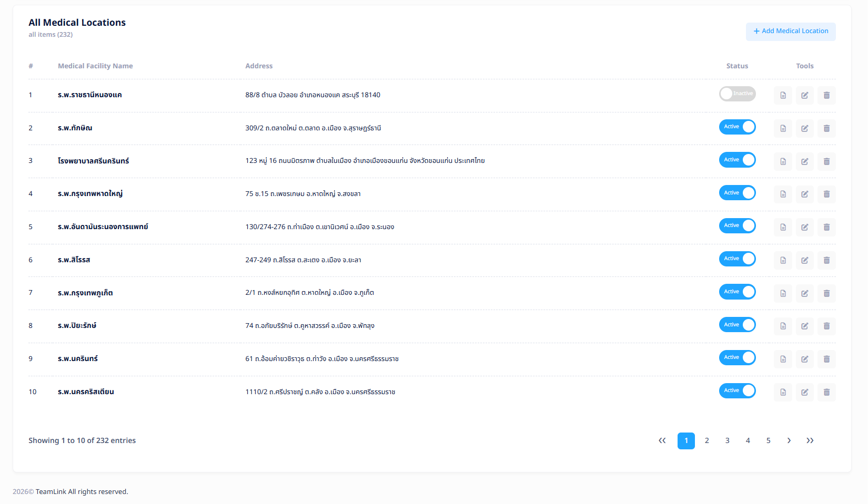The width and height of the screenshot is (868, 504).
Task: Delete the โรงพยาบาลศรีนครินทร์ entry
Action: [826, 161]
